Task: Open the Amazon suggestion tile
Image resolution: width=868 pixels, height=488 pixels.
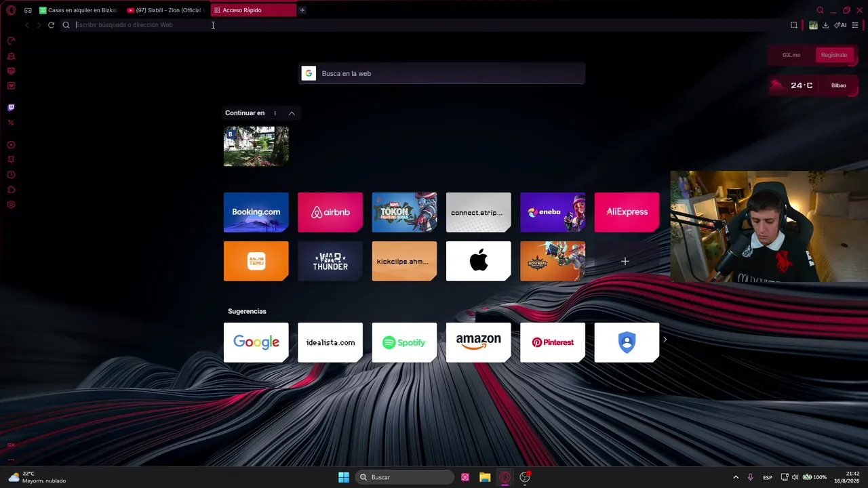Action: coord(479,342)
